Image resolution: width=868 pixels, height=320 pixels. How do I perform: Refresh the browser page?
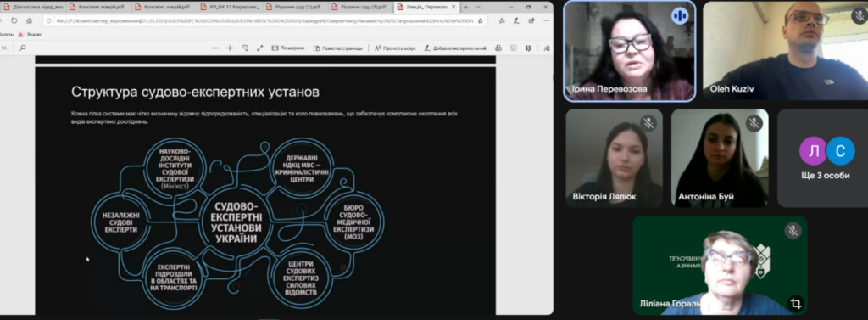14,20
